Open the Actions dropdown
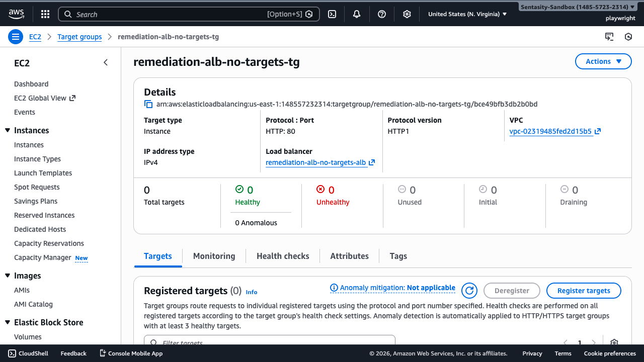644x362 pixels. [x=603, y=61]
